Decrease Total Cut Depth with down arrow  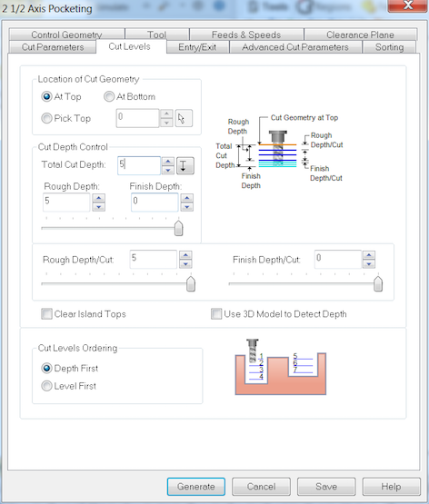[x=168, y=170]
